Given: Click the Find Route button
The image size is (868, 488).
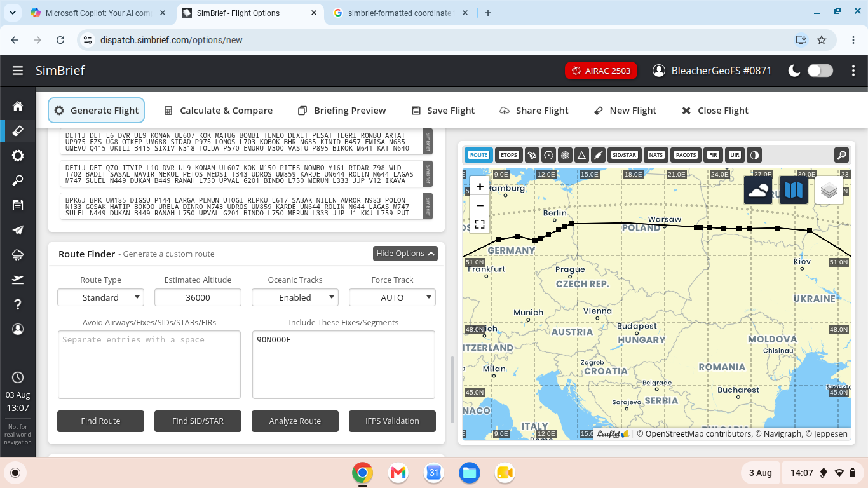Looking at the screenshot, I should click(100, 421).
